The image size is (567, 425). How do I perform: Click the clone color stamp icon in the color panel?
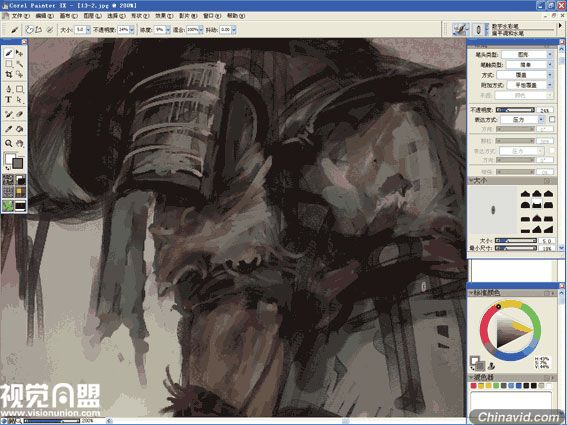coord(492,365)
